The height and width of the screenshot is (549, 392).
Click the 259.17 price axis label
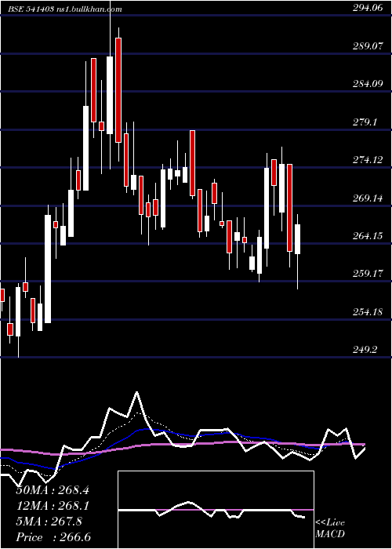(x=368, y=274)
